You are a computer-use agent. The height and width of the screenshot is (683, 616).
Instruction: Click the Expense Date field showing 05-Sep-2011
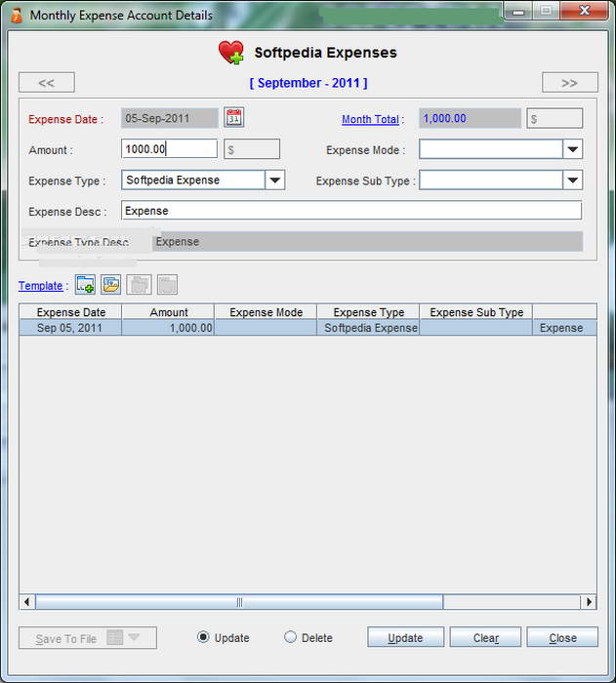(x=170, y=118)
